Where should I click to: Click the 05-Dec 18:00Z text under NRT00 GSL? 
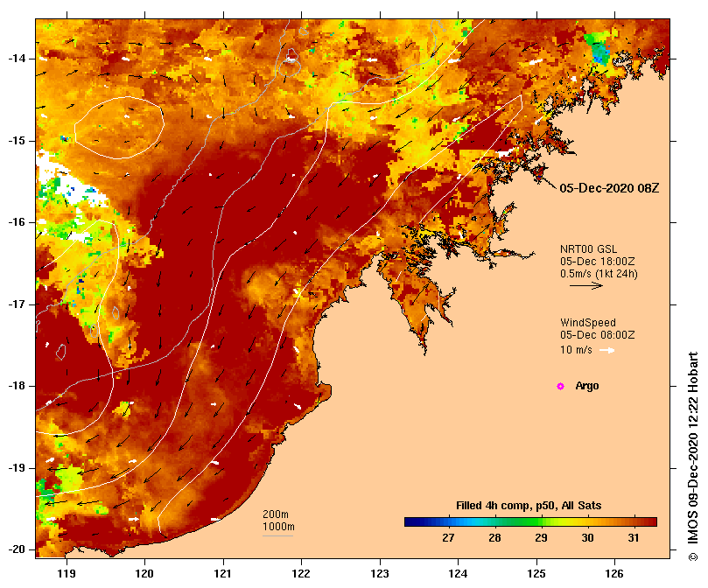tap(598, 262)
